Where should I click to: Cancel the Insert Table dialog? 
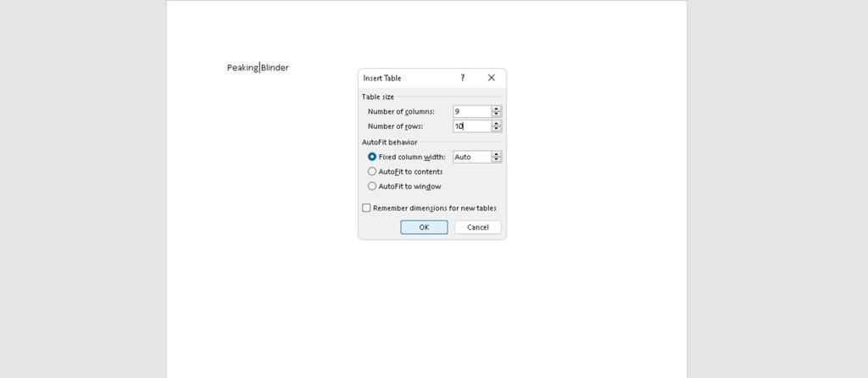(x=478, y=227)
